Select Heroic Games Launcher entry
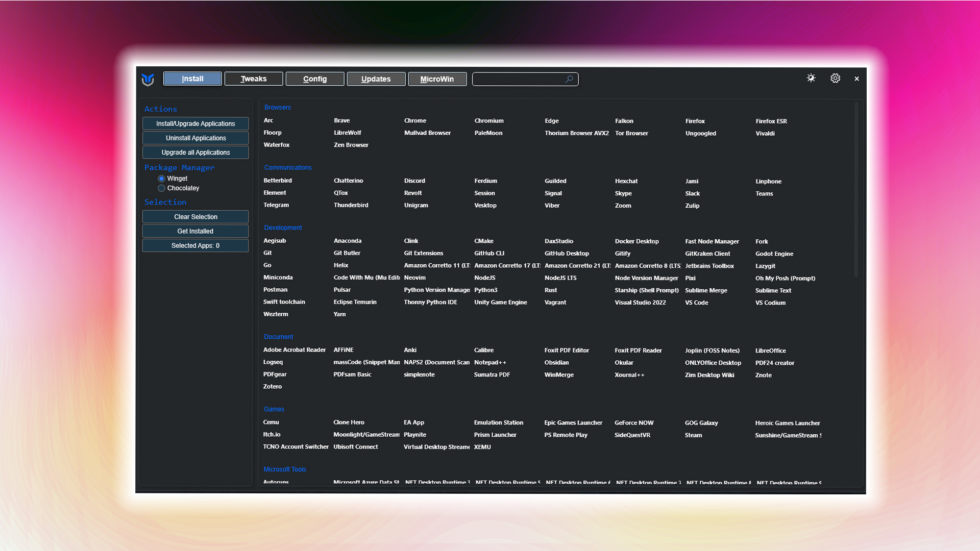The height and width of the screenshot is (551, 980). tap(788, 423)
